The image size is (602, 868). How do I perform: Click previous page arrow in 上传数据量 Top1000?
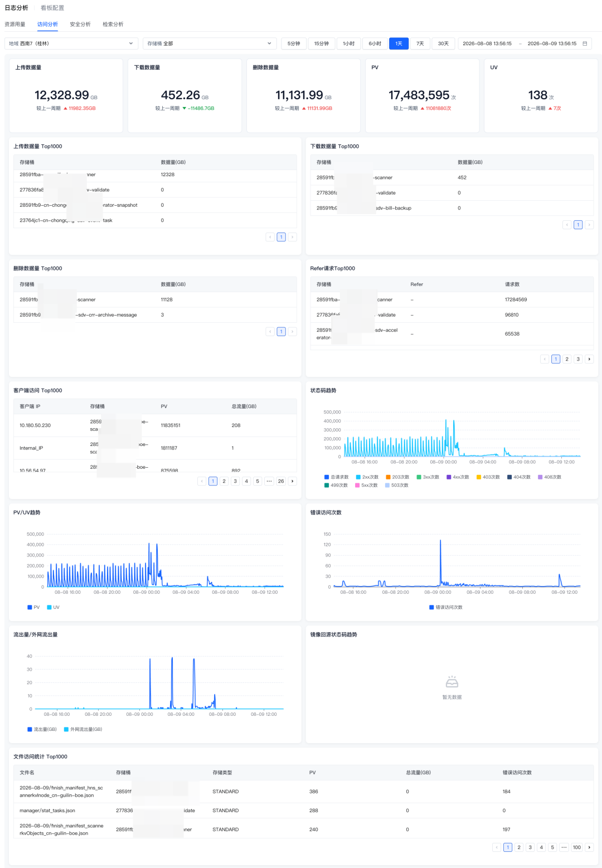tap(270, 237)
